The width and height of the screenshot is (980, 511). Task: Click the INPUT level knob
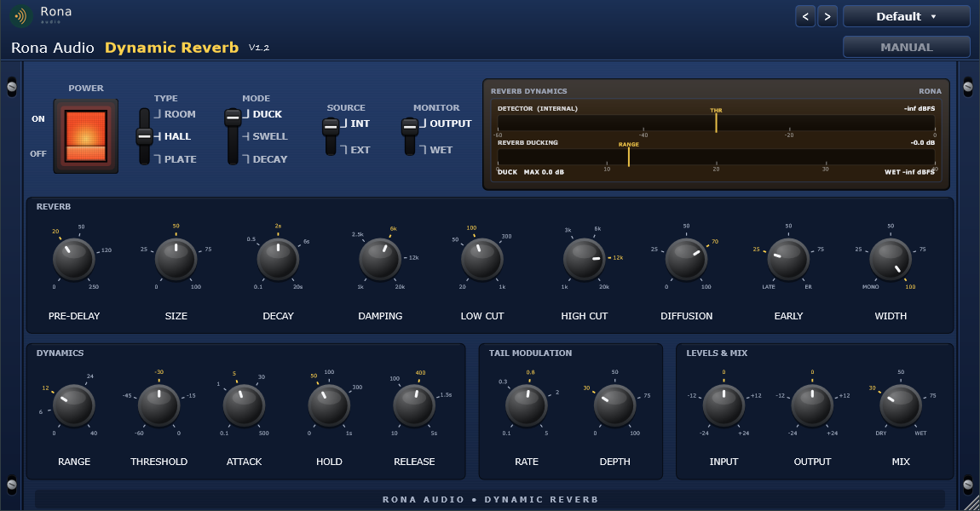(723, 405)
